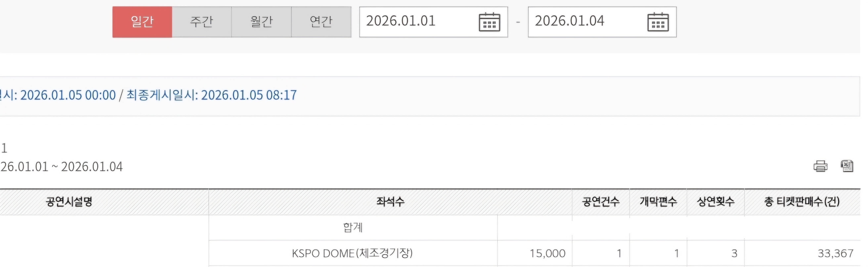Open the end date calendar picker icon
This screenshot has height=267, width=868.
pyautogui.click(x=658, y=22)
